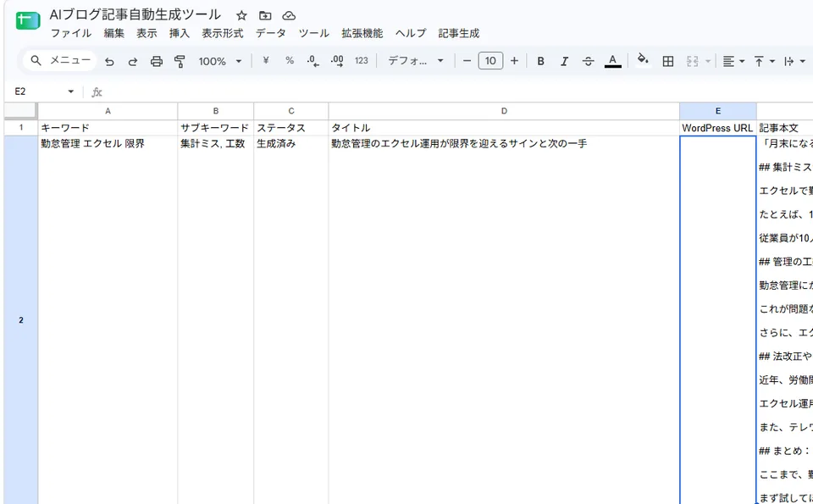Open the 拡張機能 menu
The height and width of the screenshot is (504, 813).
[362, 33]
